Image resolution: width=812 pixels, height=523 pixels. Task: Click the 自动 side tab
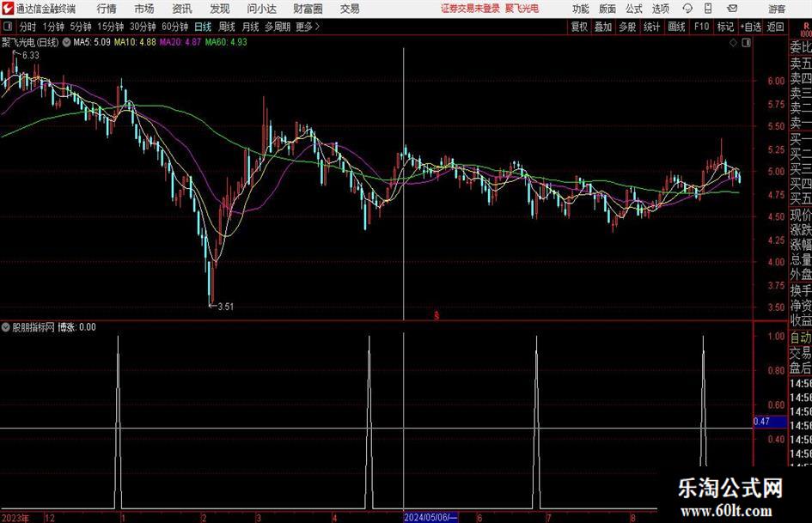point(801,338)
